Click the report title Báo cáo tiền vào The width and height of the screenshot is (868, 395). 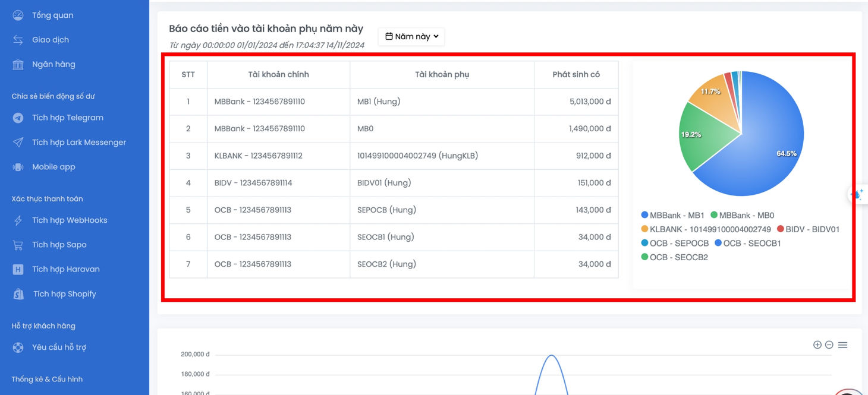(x=266, y=29)
